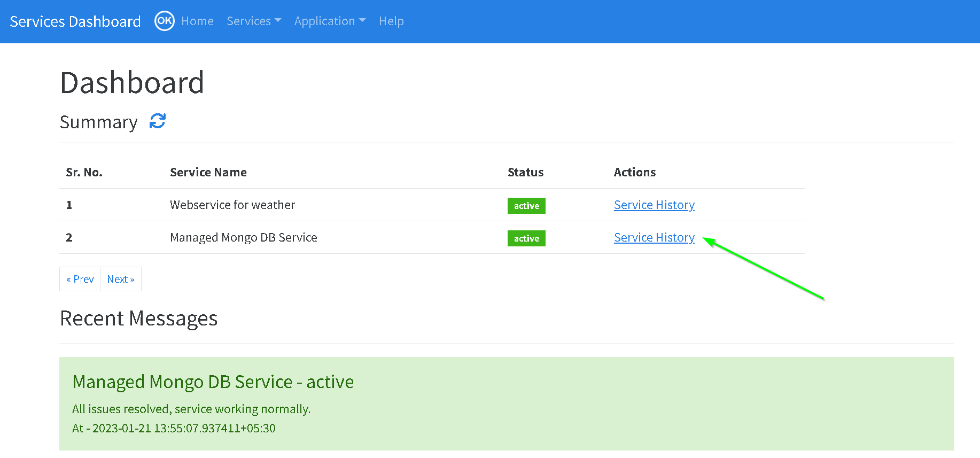
Task: Click the message timestamp 2023-01-21 13:55:07
Action: (174, 428)
